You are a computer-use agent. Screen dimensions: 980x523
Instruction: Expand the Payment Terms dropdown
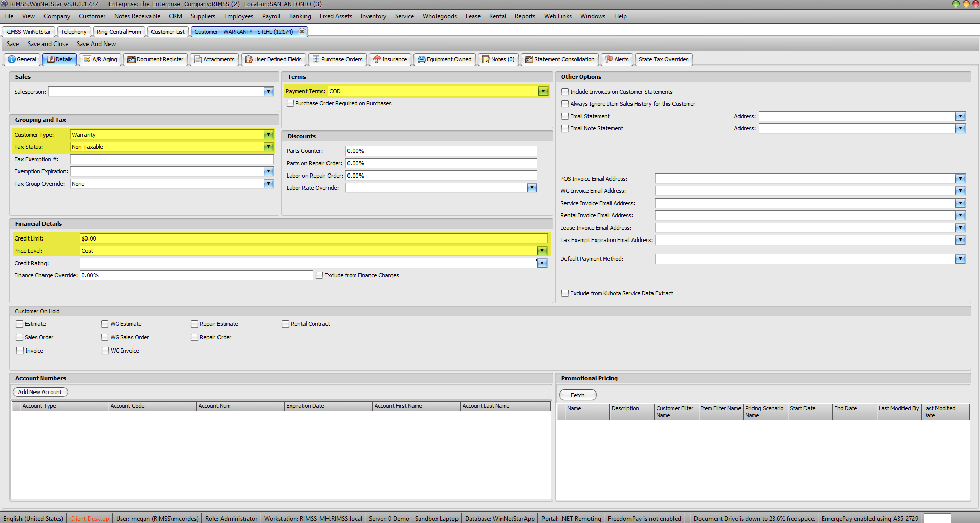click(x=542, y=91)
